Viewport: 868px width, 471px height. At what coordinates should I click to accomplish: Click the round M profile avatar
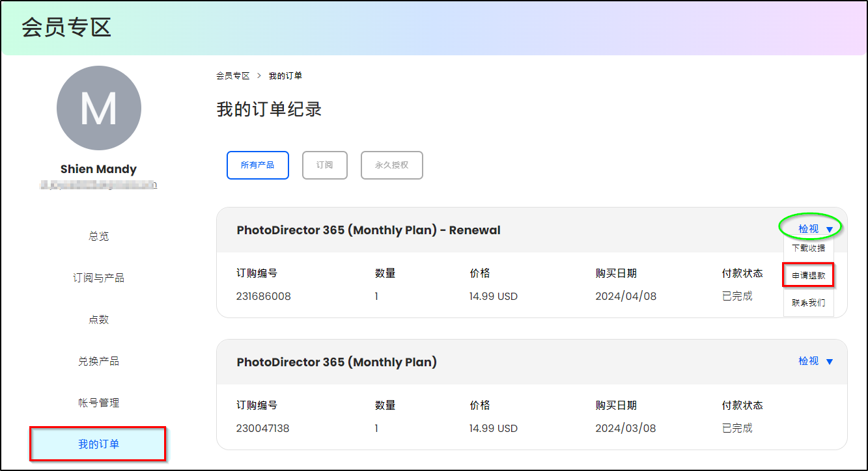[99, 108]
